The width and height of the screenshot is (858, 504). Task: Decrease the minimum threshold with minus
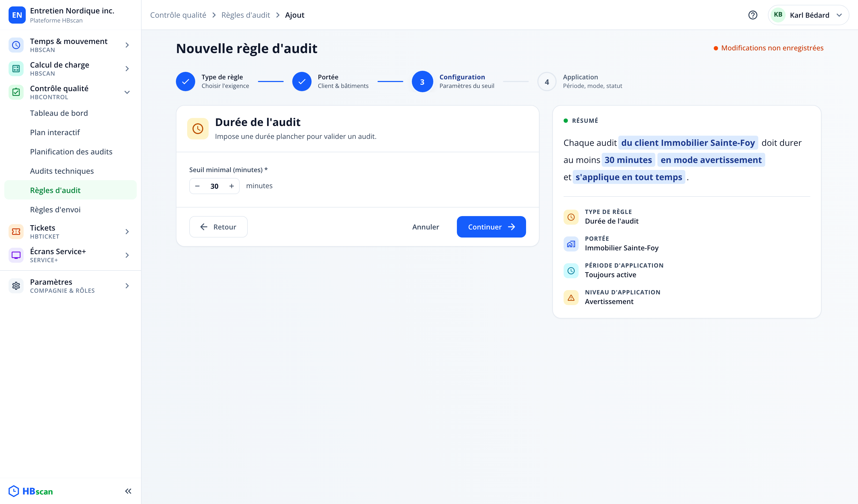pos(197,186)
